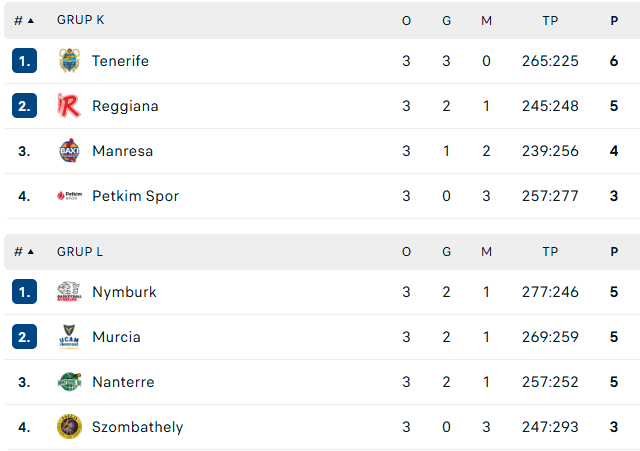Sort Grup K by rank arrow
Image resolution: width=640 pixels, height=451 pixels.
[x=31, y=20]
